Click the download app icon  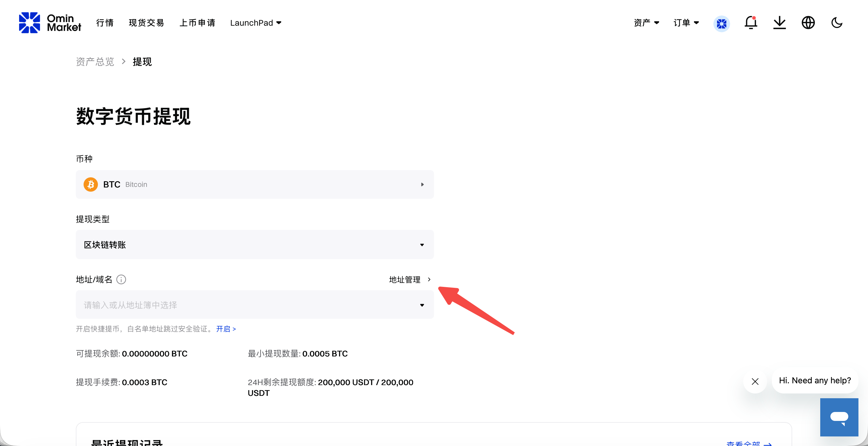(779, 23)
